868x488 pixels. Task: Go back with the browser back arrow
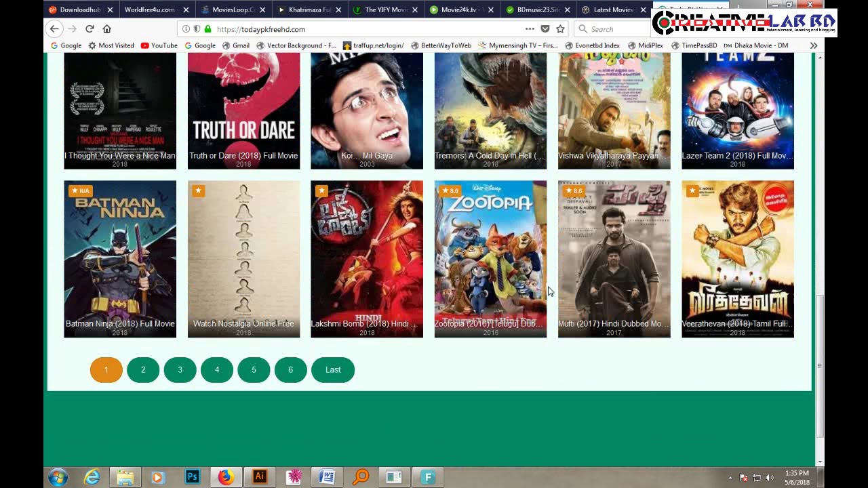(x=54, y=28)
